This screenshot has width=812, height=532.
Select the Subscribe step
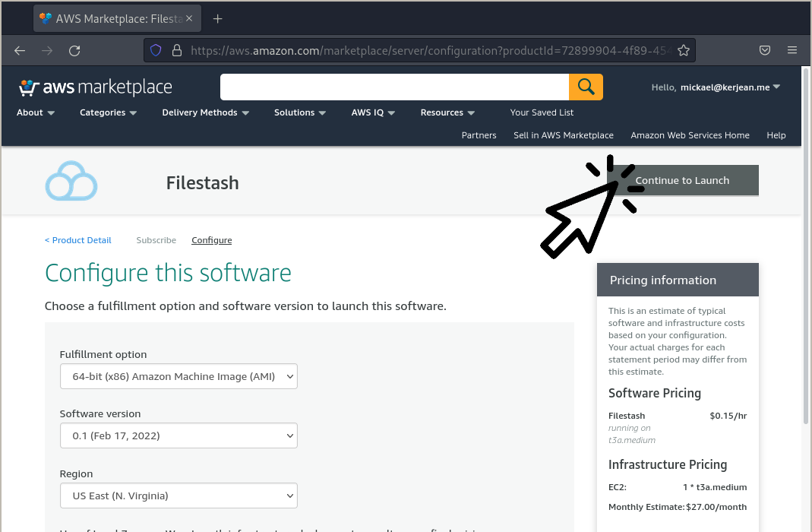coord(156,240)
